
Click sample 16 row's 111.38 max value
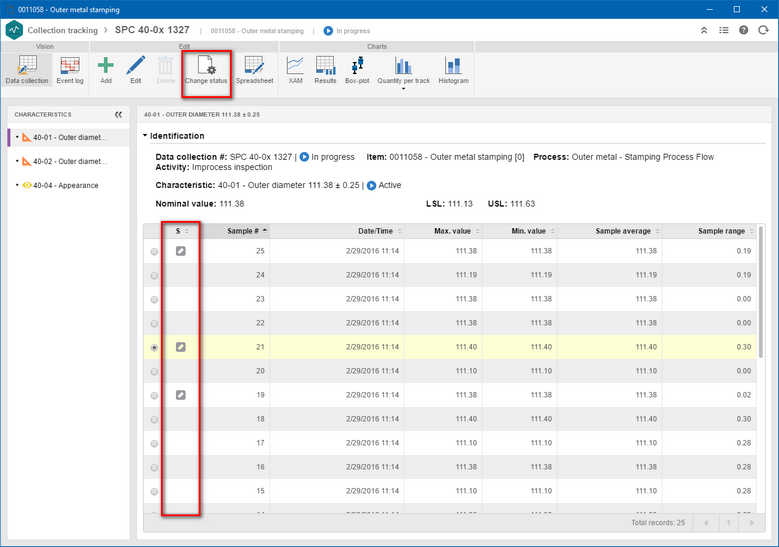[466, 467]
